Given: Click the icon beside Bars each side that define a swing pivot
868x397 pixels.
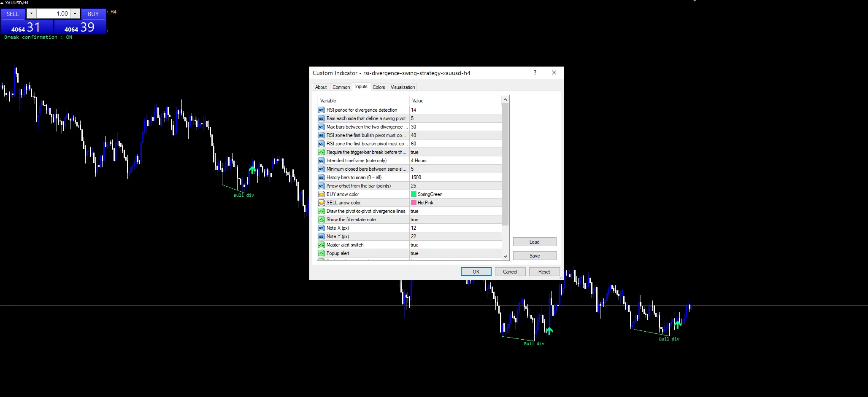Looking at the screenshot, I should 322,118.
